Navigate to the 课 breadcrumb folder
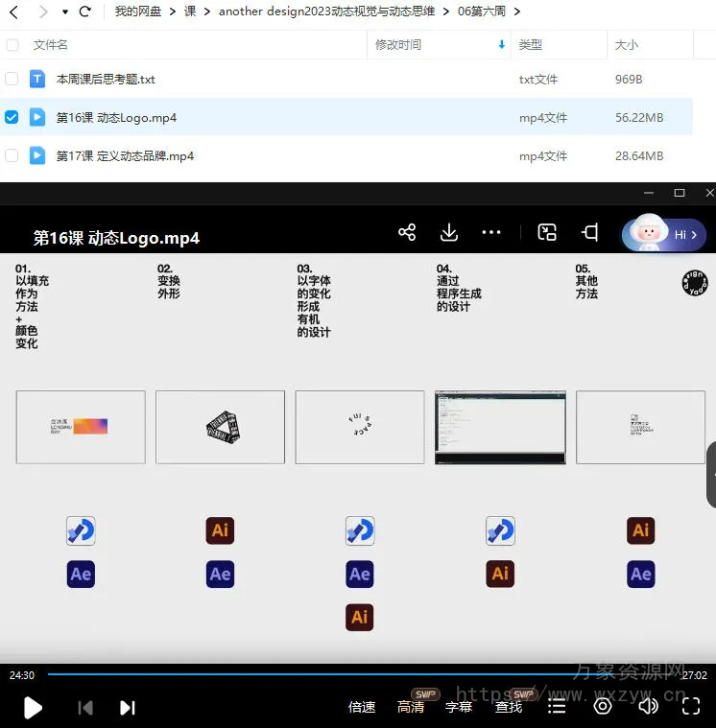716x728 pixels. click(190, 12)
